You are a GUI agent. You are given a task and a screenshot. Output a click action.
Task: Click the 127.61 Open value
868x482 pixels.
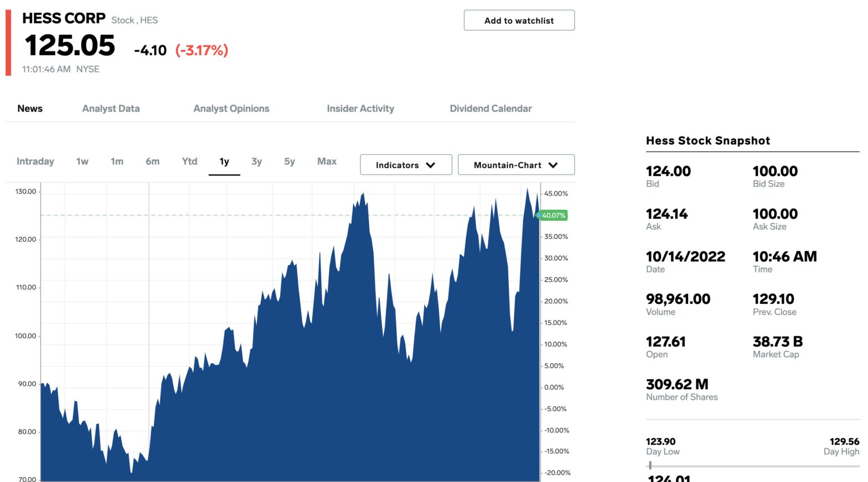pos(665,341)
